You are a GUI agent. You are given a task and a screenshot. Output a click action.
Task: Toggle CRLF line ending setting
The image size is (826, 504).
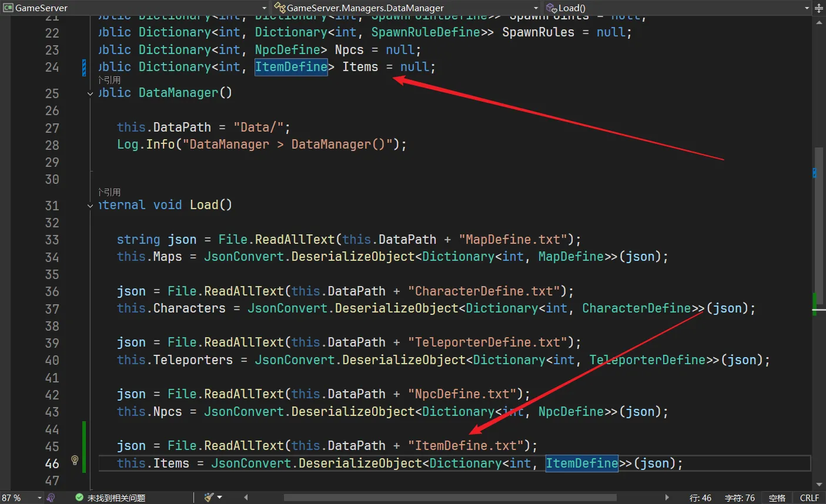tap(809, 498)
